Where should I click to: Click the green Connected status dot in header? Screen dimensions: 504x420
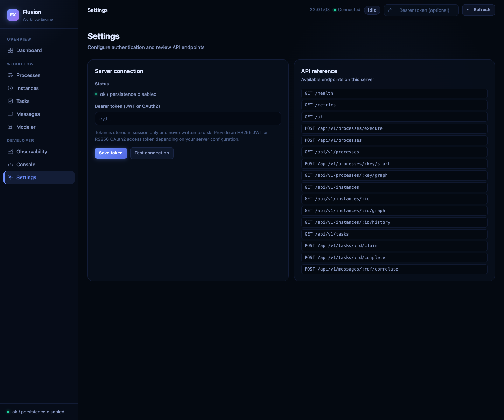pos(335,10)
